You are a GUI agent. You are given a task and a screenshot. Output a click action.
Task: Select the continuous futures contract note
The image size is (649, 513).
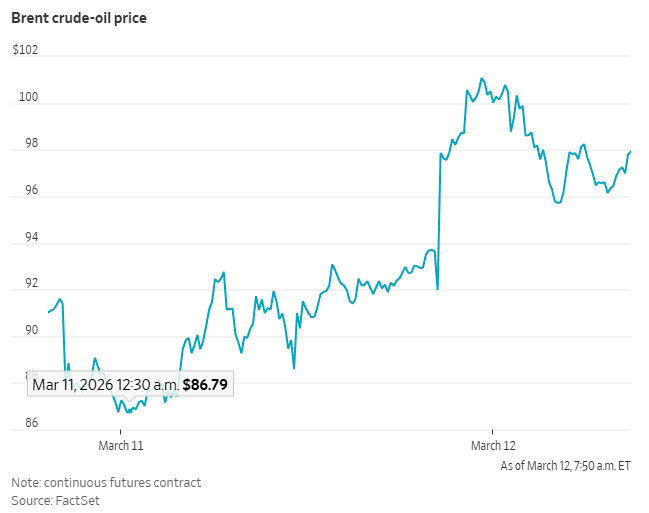click(x=106, y=483)
